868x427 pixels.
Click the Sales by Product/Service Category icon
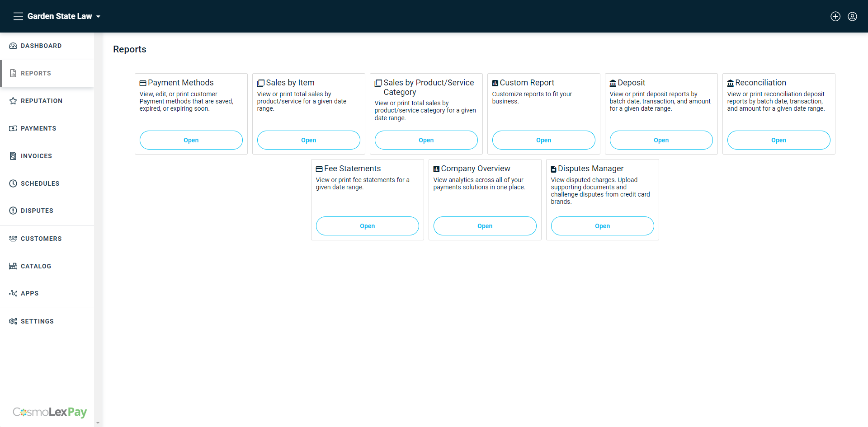378,83
